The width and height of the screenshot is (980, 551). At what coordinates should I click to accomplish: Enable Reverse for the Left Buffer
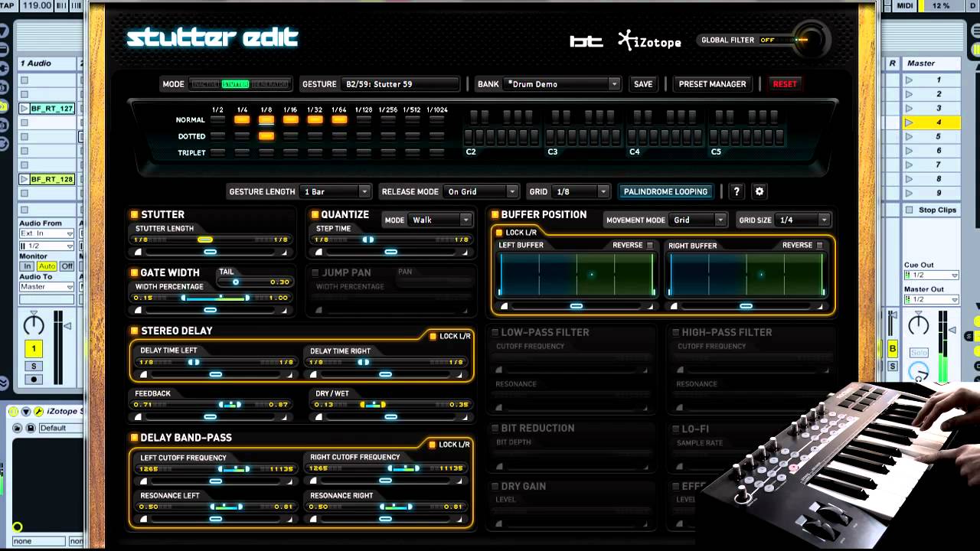tap(650, 246)
